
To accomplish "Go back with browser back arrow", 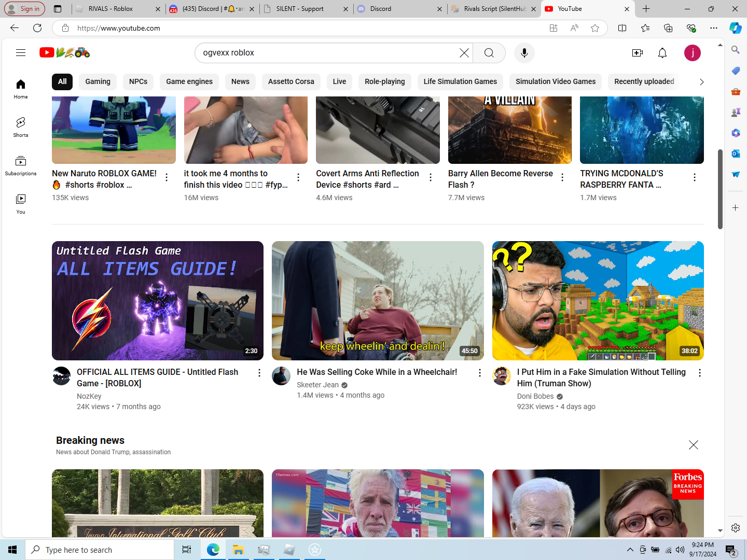I will (x=15, y=28).
